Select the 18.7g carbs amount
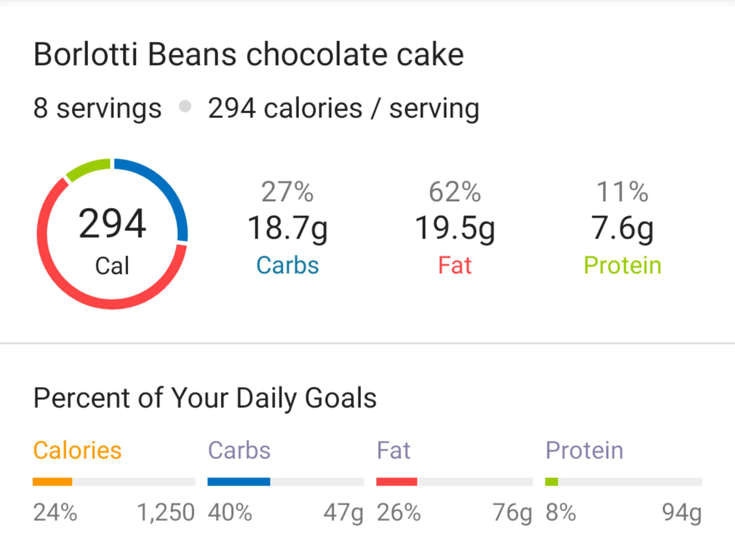 click(288, 228)
